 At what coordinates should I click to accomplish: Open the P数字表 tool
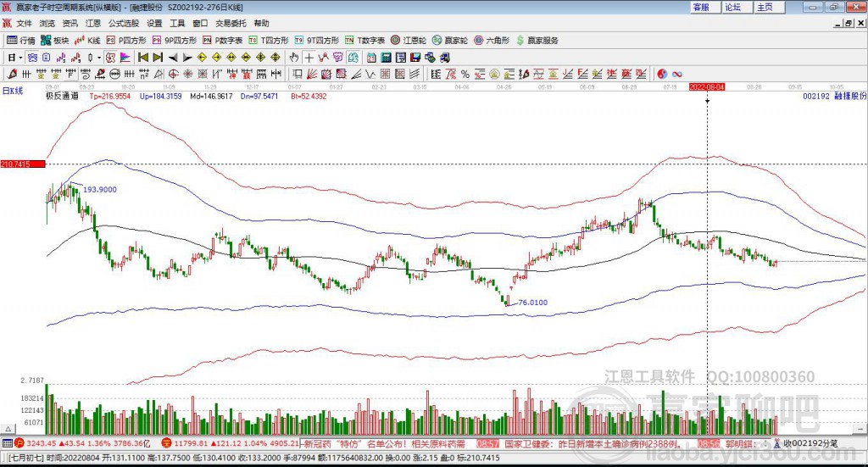click(223, 41)
